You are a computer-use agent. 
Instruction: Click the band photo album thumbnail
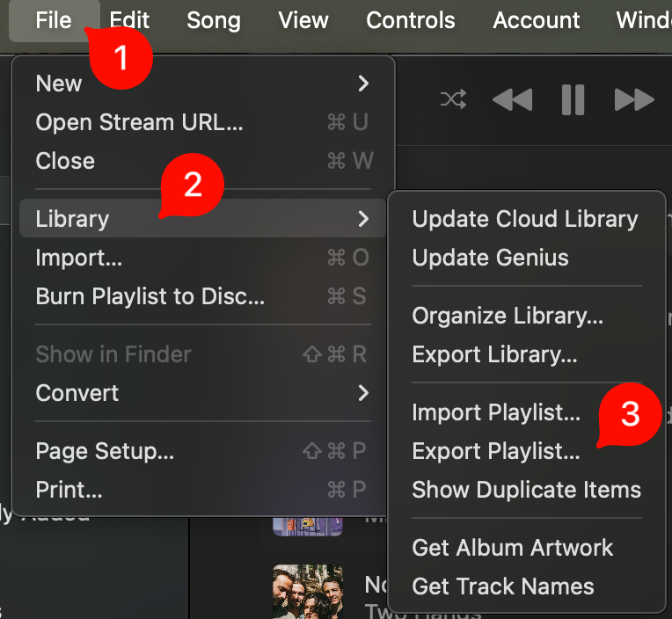pos(308,592)
